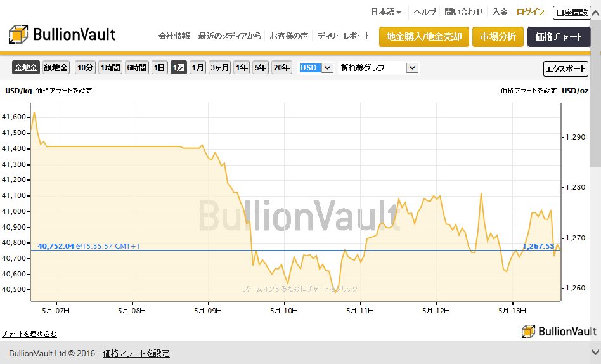Click the footer 価格アラートを設定 link

(x=136, y=353)
